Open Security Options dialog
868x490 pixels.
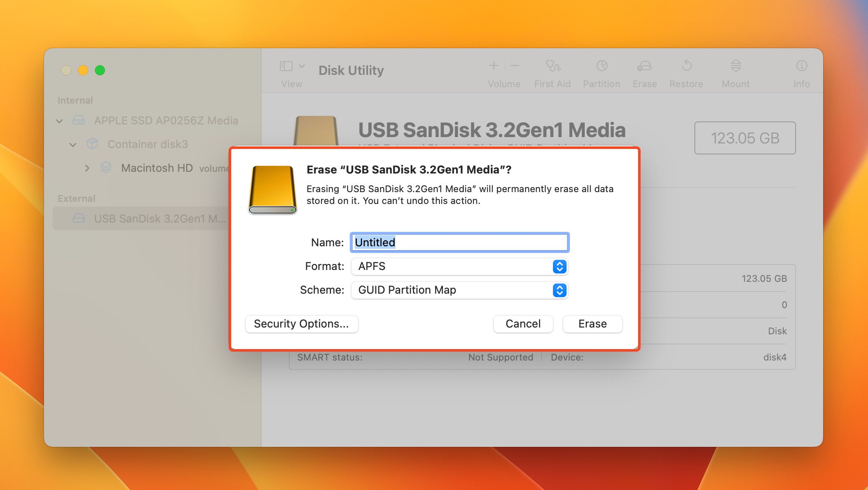pos(301,324)
